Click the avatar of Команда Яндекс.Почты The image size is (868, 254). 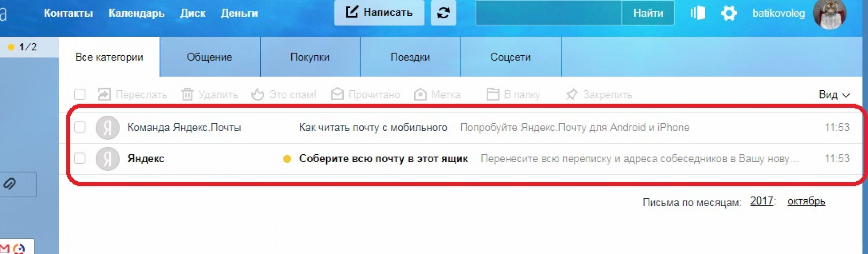click(107, 127)
